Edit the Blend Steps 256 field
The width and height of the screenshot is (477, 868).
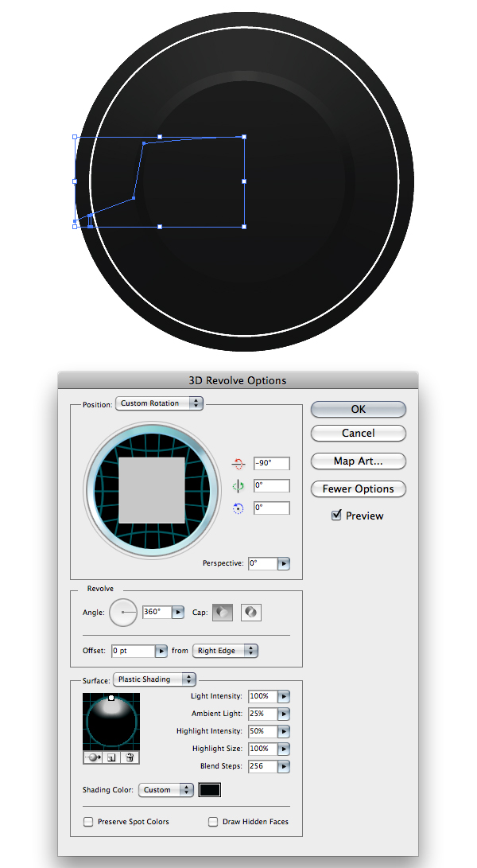262,767
